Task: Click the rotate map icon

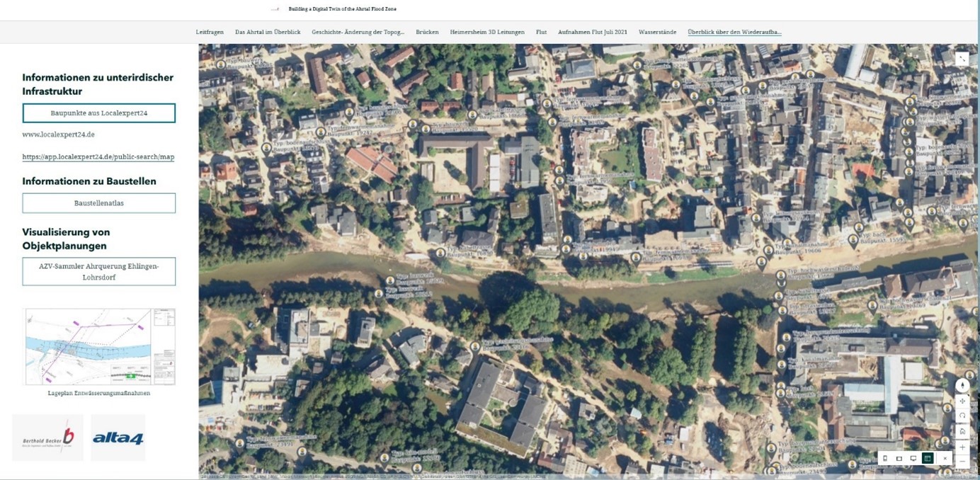Action: tap(961, 416)
